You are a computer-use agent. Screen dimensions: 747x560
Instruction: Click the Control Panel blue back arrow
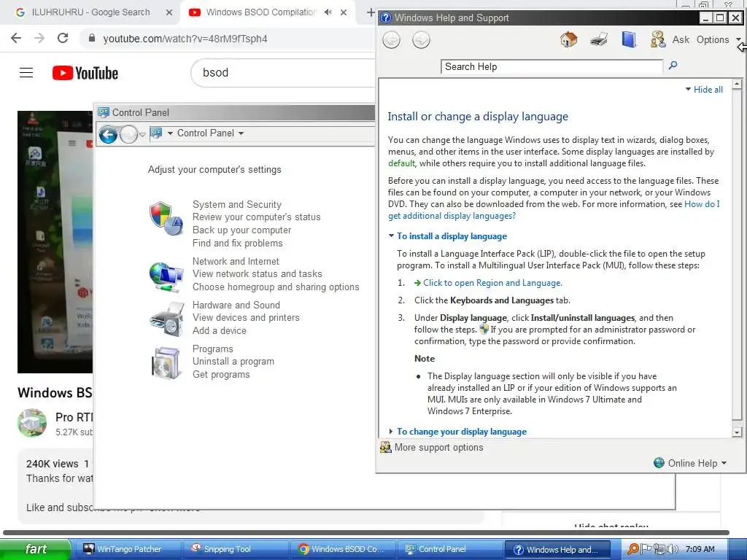pyautogui.click(x=108, y=135)
